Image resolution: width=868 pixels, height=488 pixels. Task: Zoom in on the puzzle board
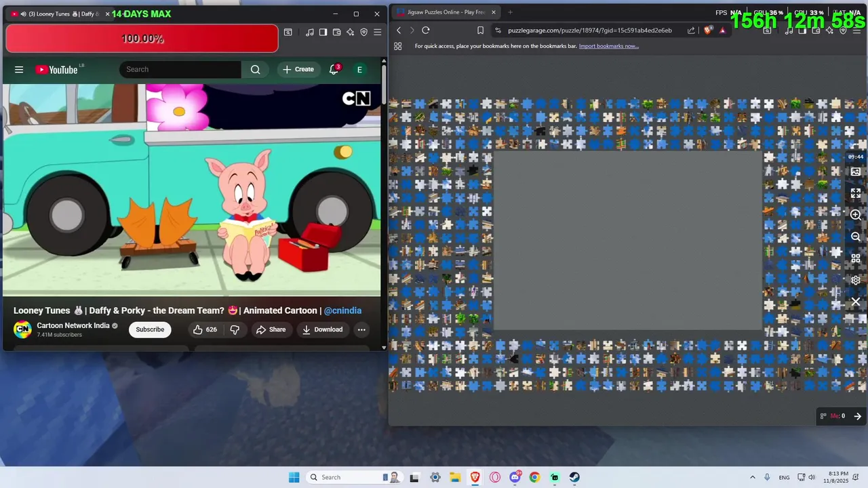click(856, 215)
